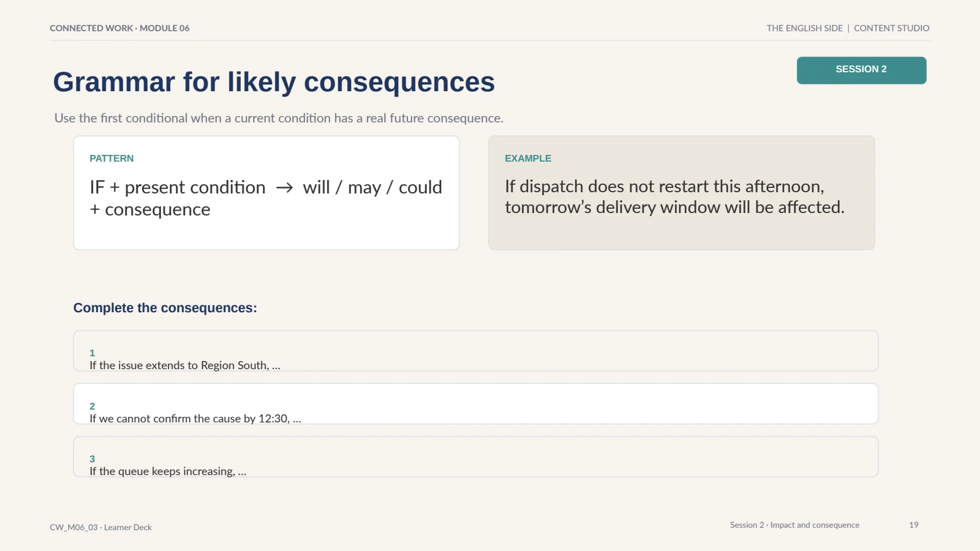Click the SESSION 2 badge button

point(861,70)
